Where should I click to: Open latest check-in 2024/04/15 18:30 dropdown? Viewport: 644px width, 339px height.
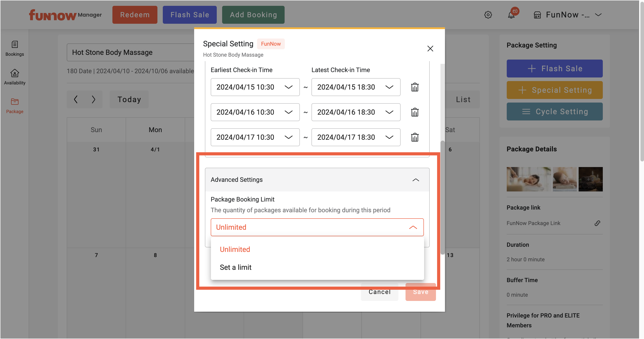point(356,87)
